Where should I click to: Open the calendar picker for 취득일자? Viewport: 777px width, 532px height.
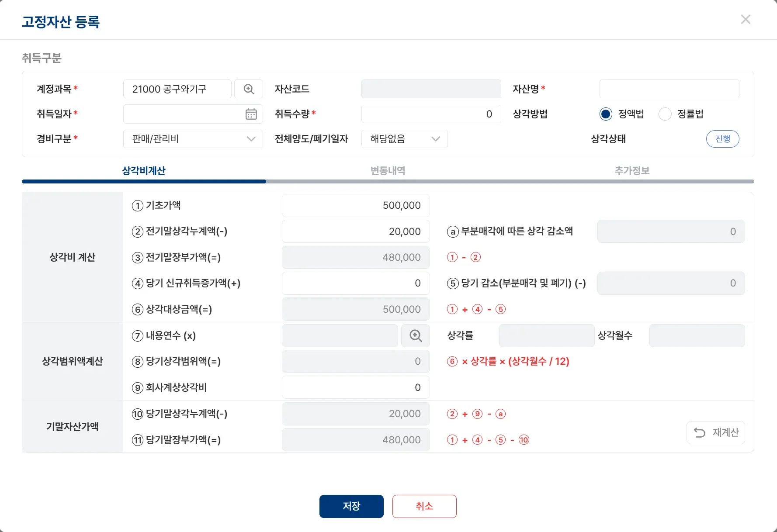click(251, 114)
